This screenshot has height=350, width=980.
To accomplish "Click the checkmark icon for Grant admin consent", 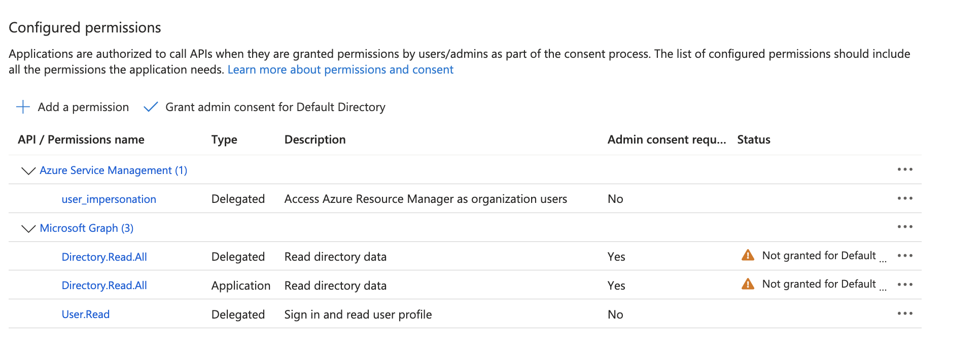I will (151, 107).
